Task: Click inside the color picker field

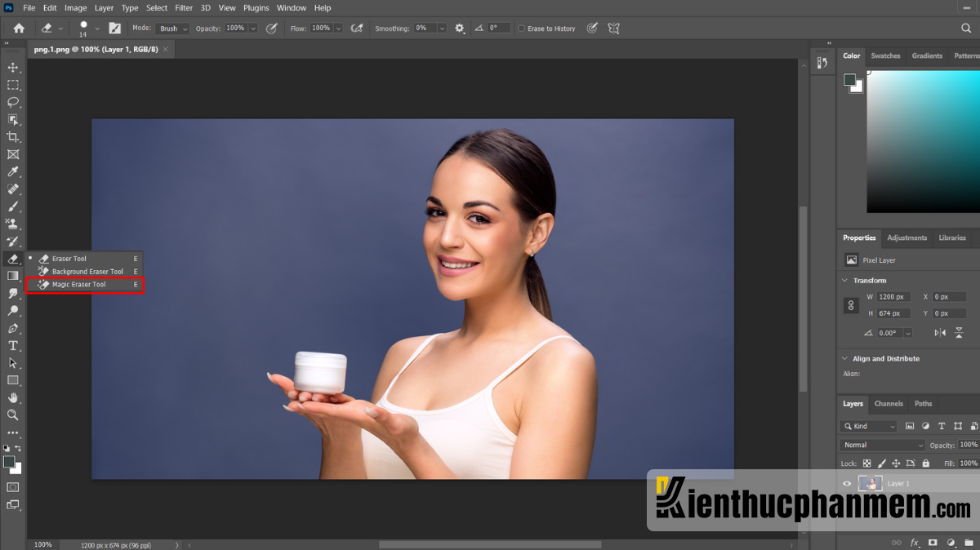Action: click(x=923, y=141)
